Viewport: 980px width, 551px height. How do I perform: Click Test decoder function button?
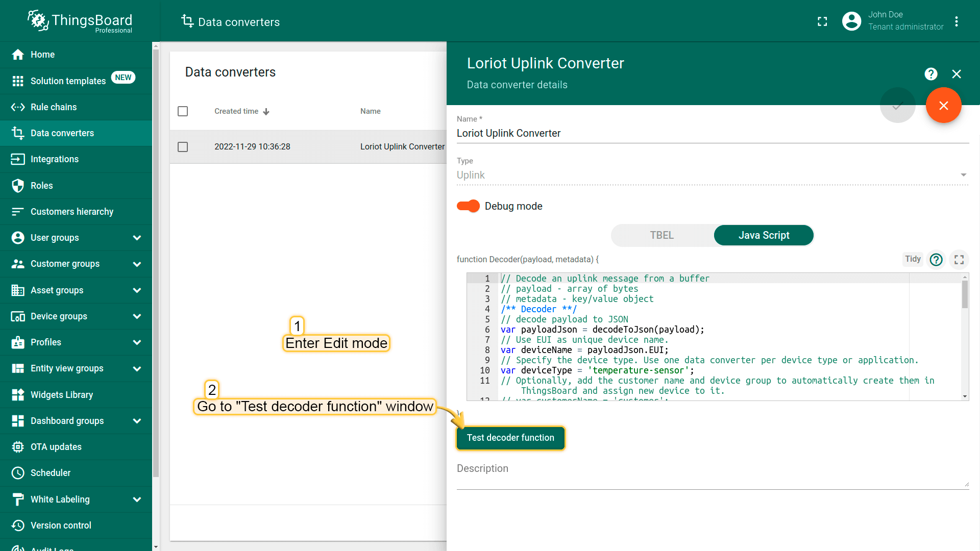(x=510, y=438)
